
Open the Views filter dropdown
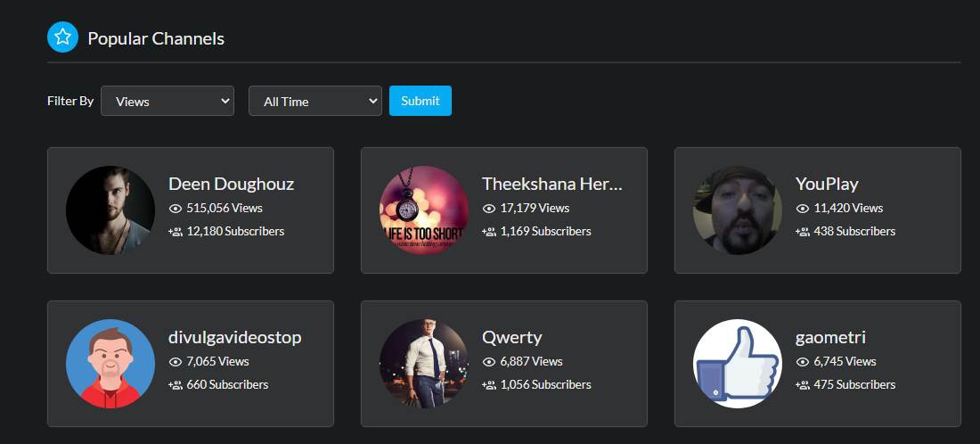pyautogui.click(x=167, y=101)
